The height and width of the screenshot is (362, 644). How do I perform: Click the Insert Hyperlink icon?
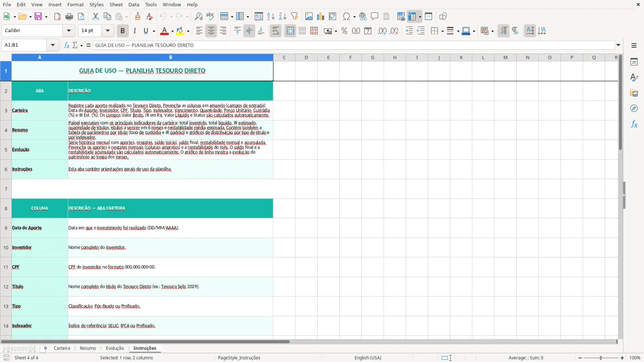point(363,17)
